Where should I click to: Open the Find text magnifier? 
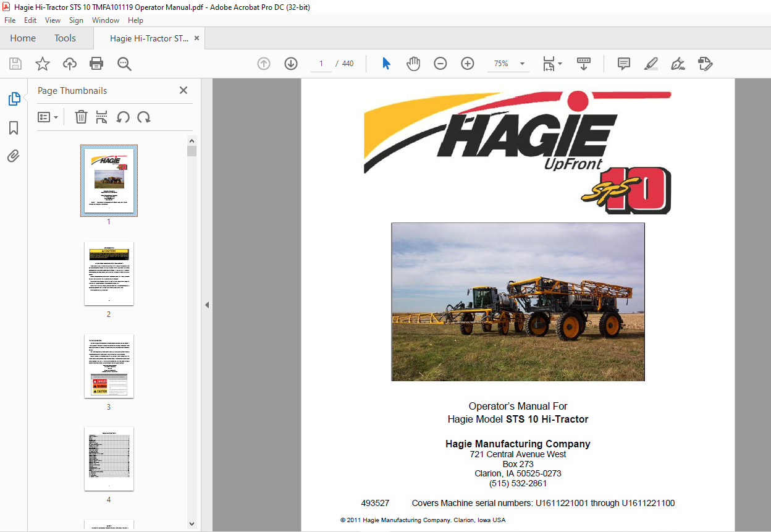[124, 64]
